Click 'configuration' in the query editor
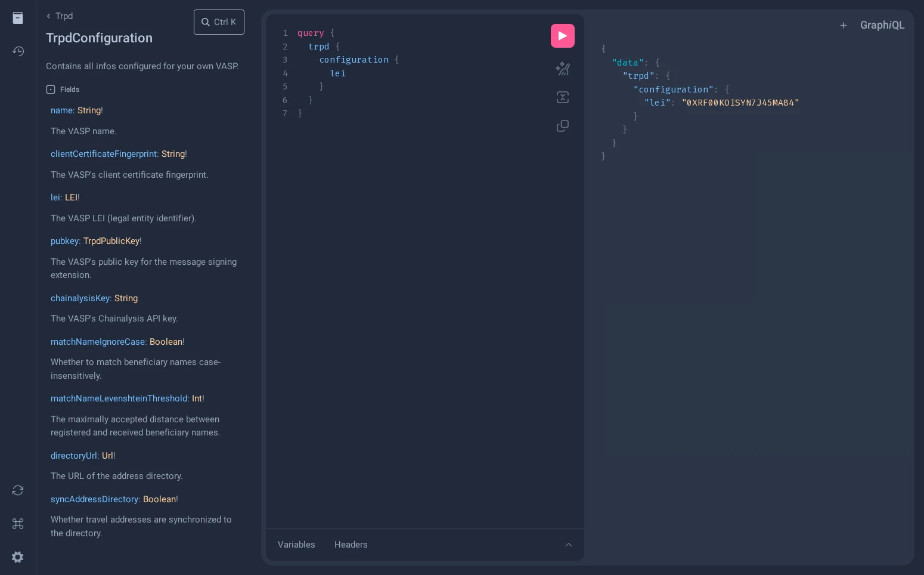 point(354,60)
